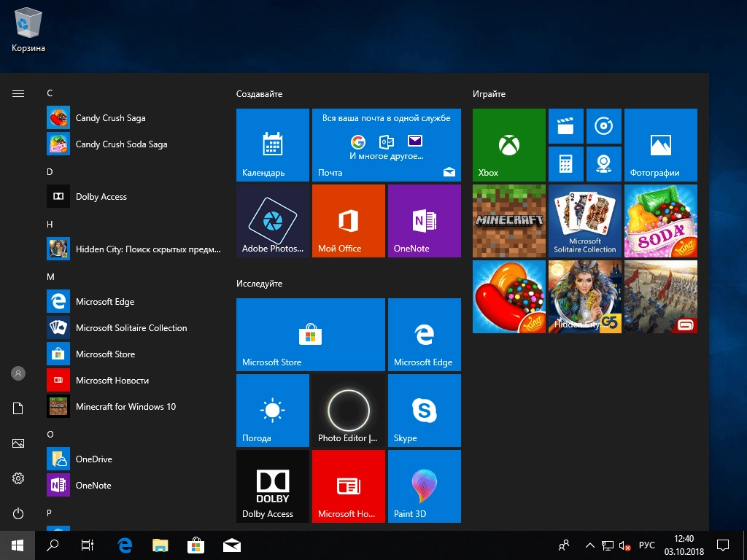Image resolution: width=747 pixels, height=560 pixels.
Task: Select OneNote in app list
Action: (134, 485)
